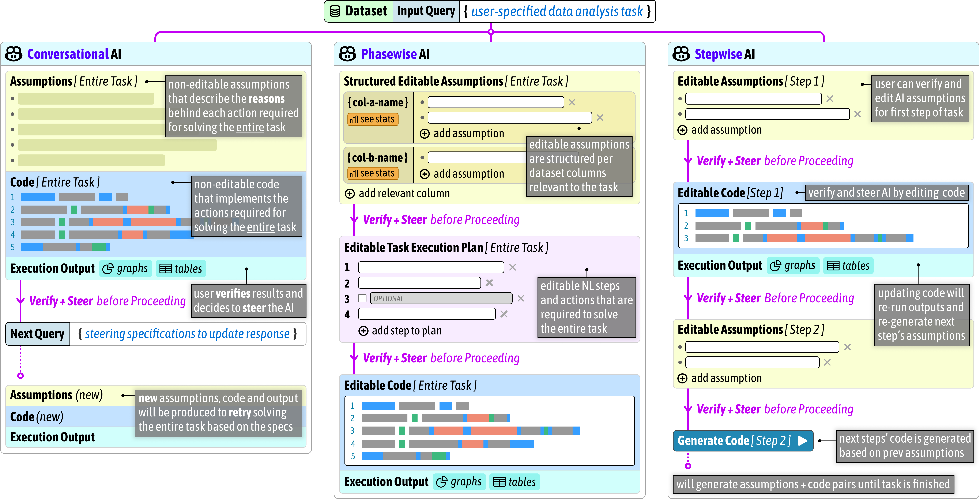Click the Next Query steering specifications field

click(187, 334)
